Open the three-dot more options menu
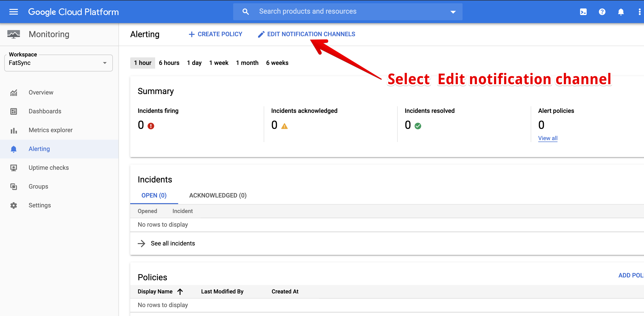Viewport: 644px width, 316px height. (640, 12)
